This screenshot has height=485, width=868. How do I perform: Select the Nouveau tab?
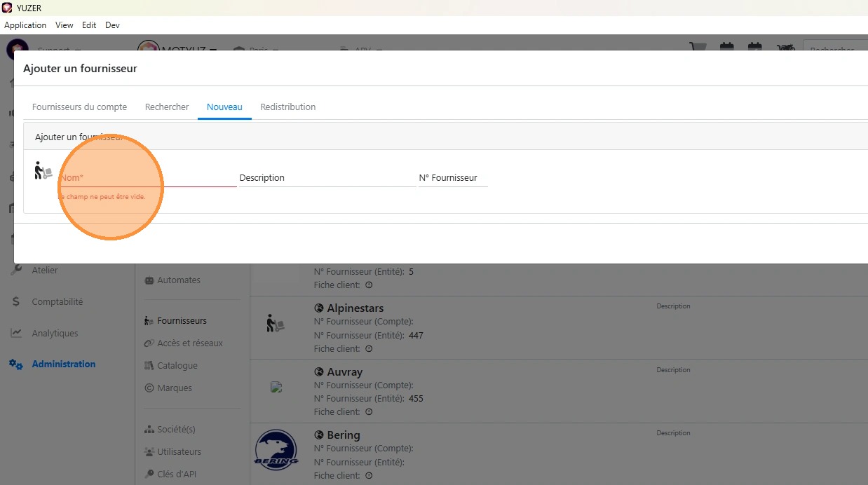coord(224,107)
